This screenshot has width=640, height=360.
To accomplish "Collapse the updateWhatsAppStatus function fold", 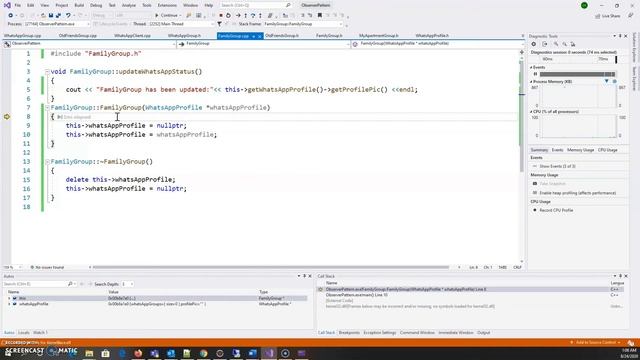I will [47, 72].
